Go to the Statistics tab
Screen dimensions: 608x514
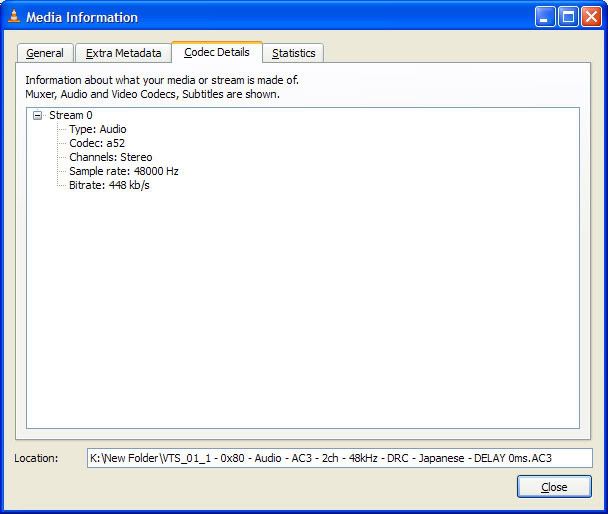293,53
